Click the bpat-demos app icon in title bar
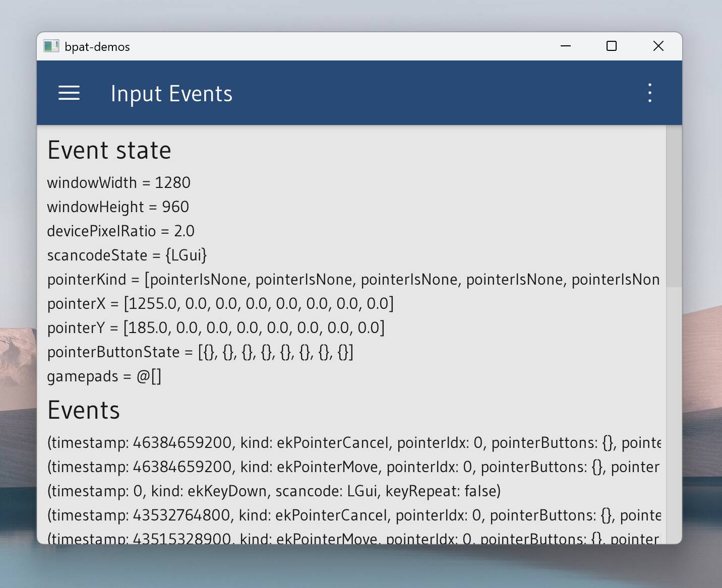The width and height of the screenshot is (722, 588). (x=51, y=46)
